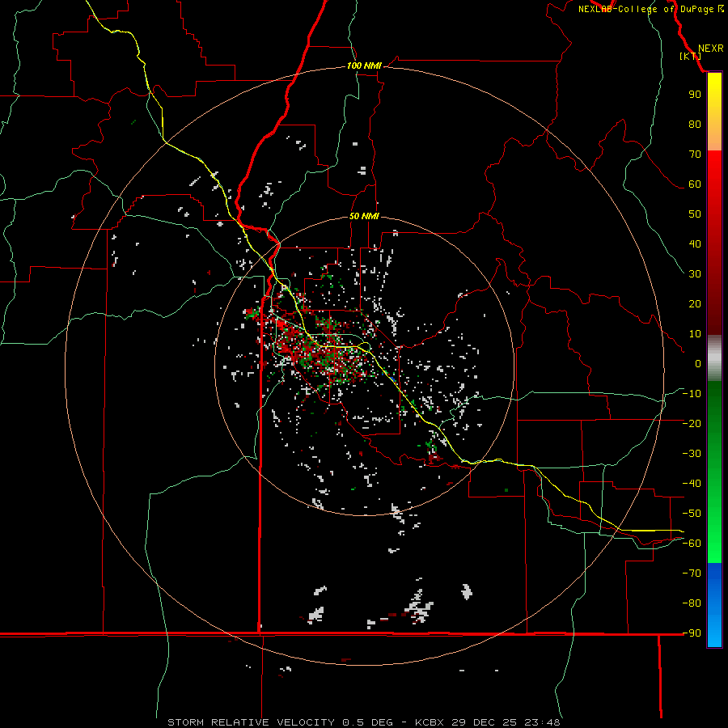
Task: Click the 0 value on the velocity legend
Action: point(698,363)
